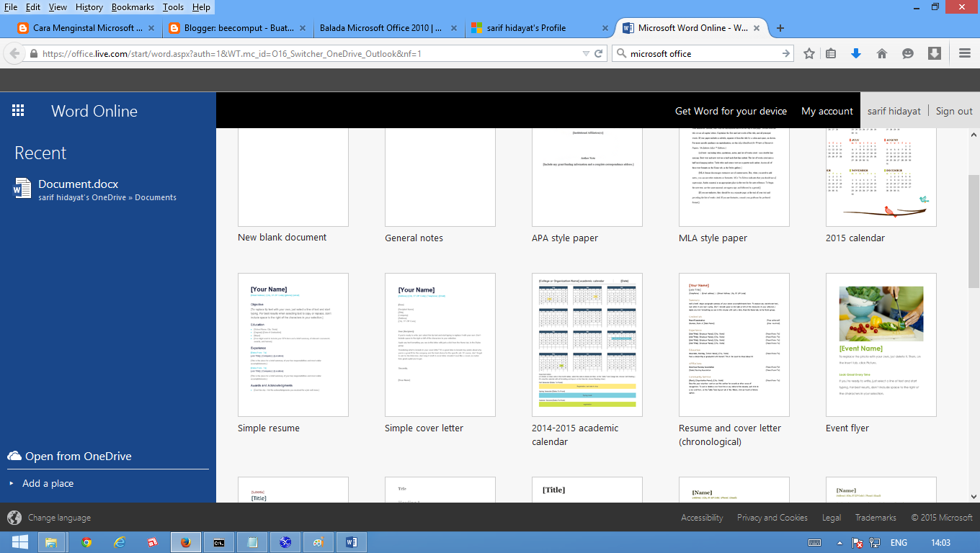Open the OneDrive cloud icon in sidebar
980x553 pixels.
click(x=15, y=455)
